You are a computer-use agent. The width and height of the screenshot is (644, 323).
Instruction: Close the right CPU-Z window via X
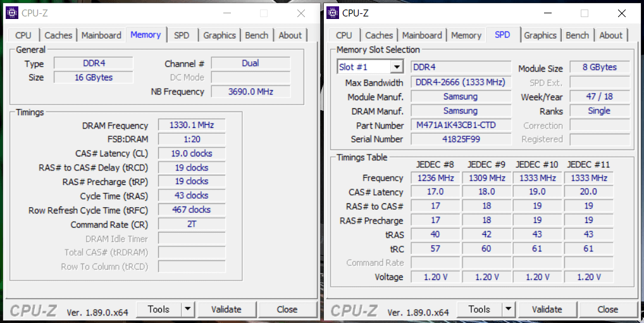[622, 13]
